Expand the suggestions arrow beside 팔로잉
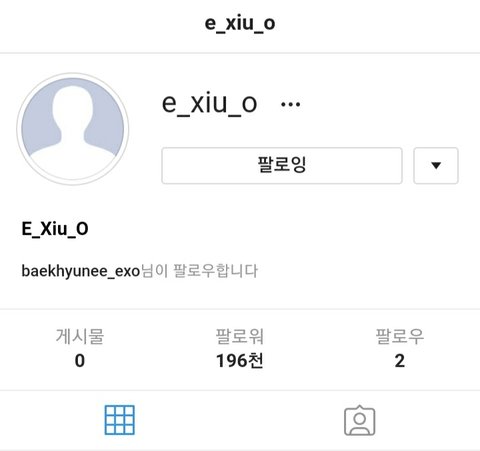The width and height of the screenshot is (480, 451). pos(436,165)
